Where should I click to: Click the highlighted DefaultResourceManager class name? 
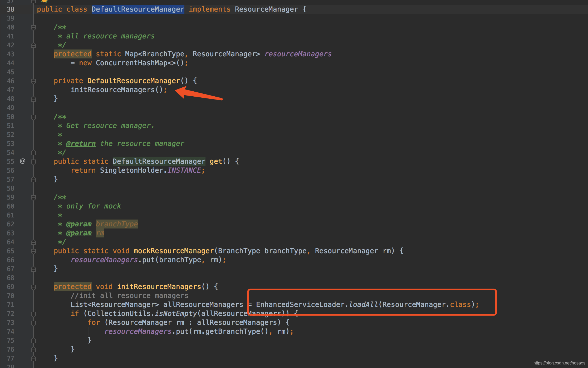[x=138, y=9]
